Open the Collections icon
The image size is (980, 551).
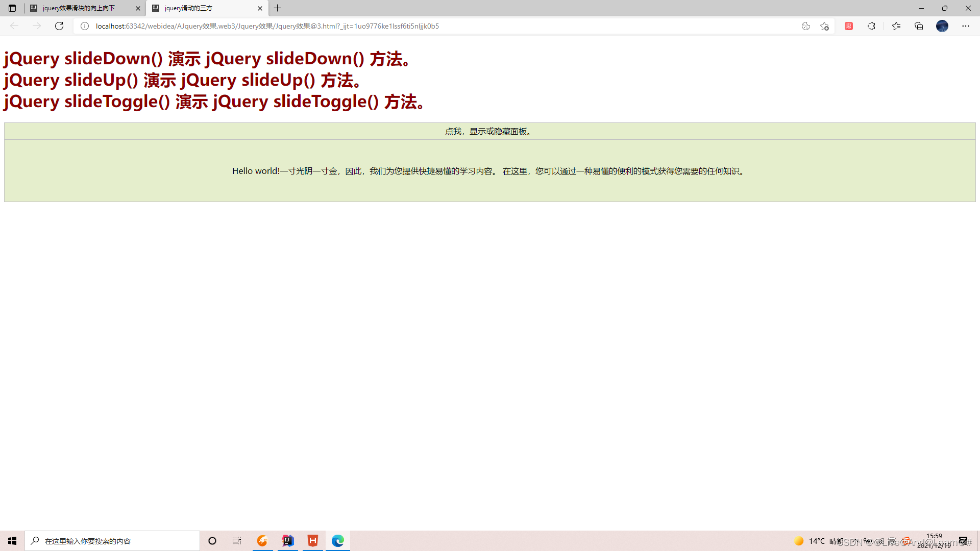point(919,26)
